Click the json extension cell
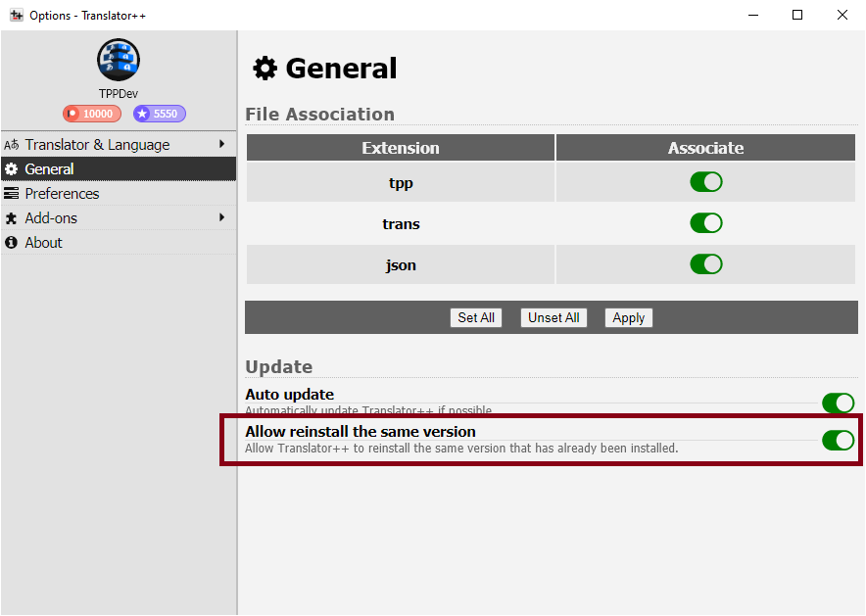This screenshot has height=616, width=866. 401,265
